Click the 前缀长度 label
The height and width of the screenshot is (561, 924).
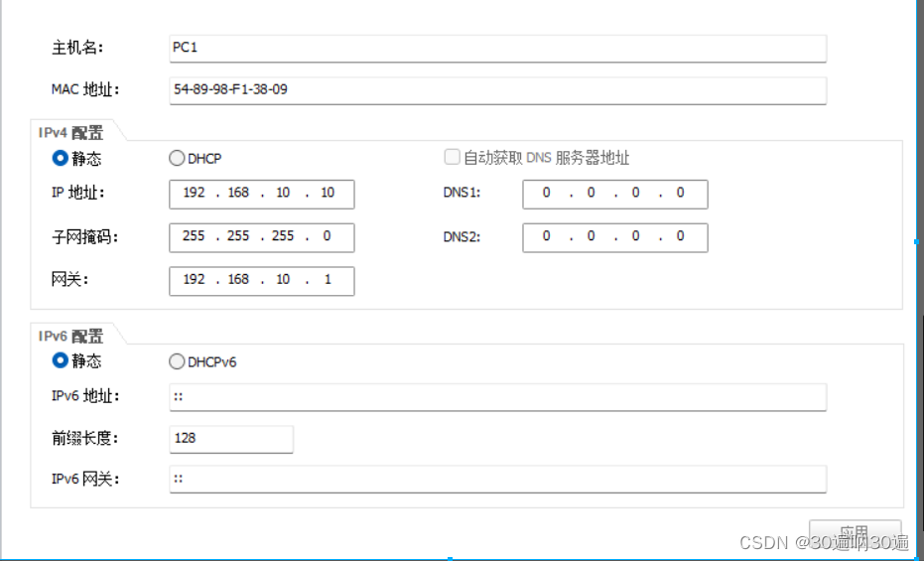click(x=85, y=439)
